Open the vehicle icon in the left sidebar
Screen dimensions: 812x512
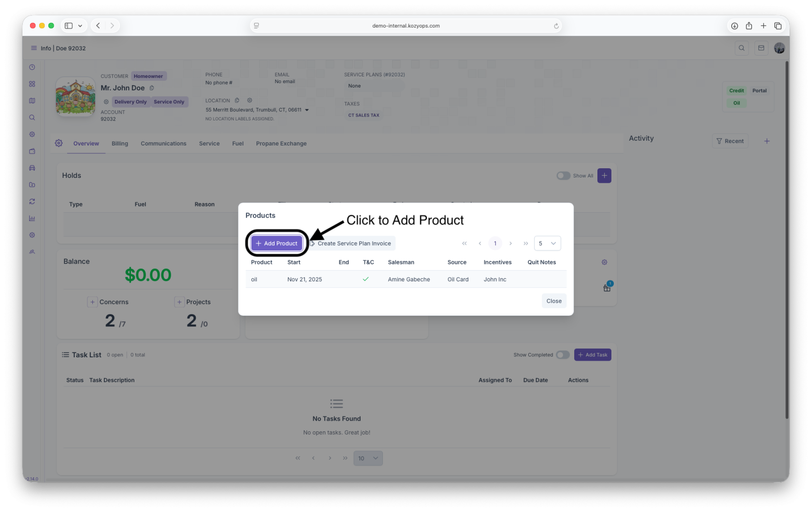click(32, 168)
